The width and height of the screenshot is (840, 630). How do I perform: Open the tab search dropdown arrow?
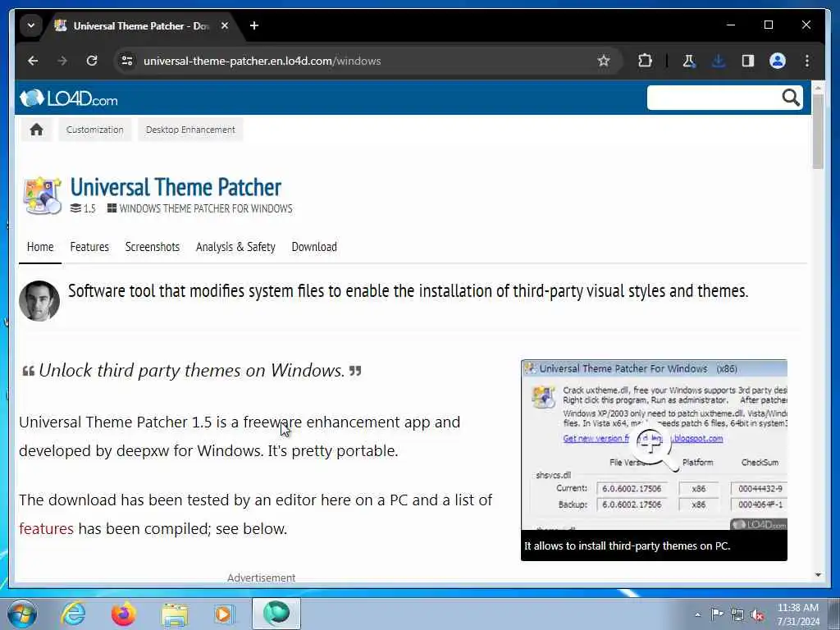pyautogui.click(x=31, y=25)
